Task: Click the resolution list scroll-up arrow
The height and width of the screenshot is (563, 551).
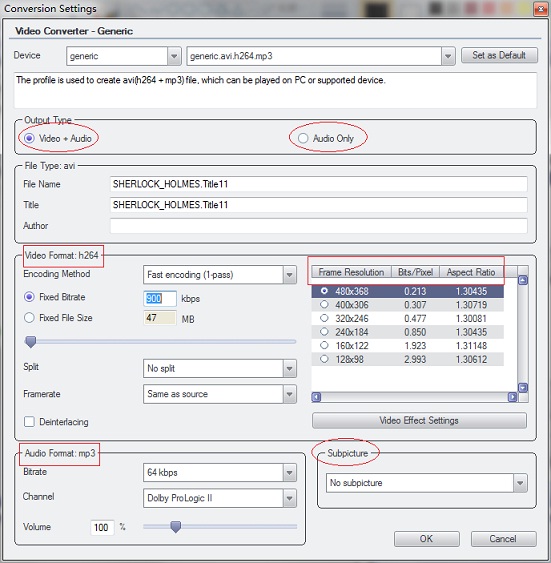Action: tap(523, 280)
